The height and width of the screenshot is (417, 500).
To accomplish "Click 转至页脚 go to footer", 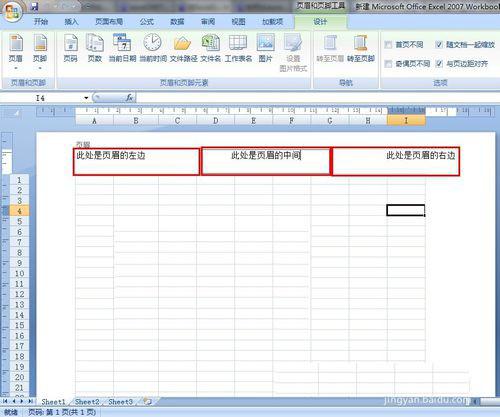I will point(361,48).
